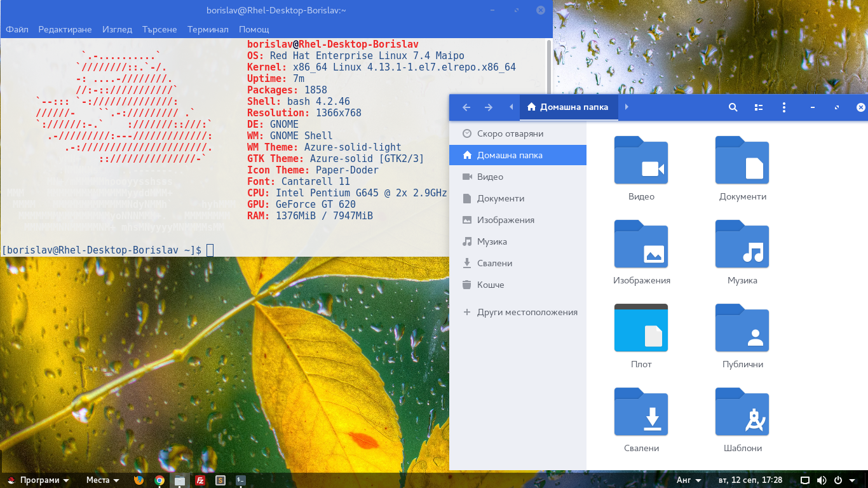868x488 pixels.
Task: Click the forward navigation arrow
Action: 487,107
